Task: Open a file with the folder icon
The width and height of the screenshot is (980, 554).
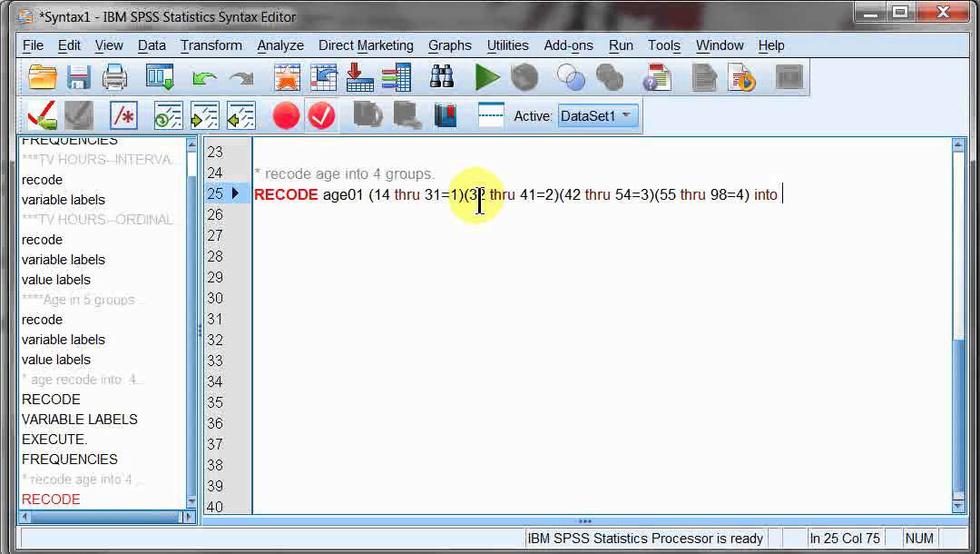Action: tap(43, 77)
